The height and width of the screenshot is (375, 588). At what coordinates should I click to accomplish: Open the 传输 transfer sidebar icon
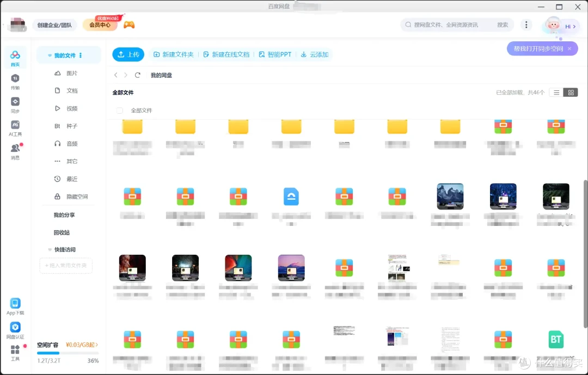[x=15, y=82]
